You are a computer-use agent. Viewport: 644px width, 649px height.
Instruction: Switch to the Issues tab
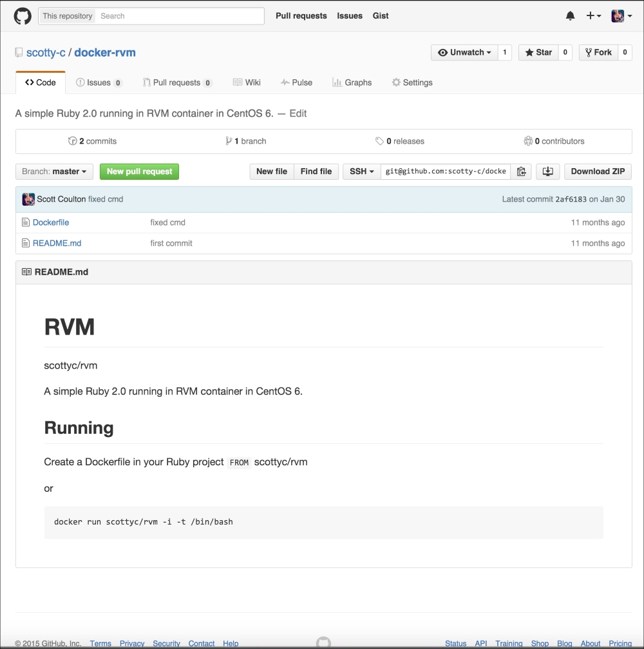coord(99,82)
